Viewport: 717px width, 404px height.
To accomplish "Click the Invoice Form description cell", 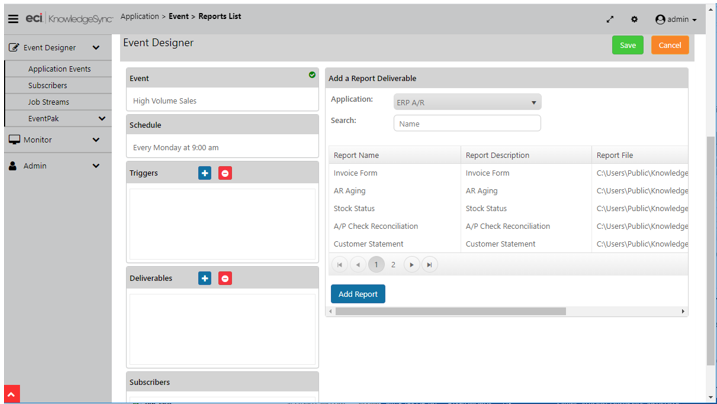I will pyautogui.click(x=487, y=173).
